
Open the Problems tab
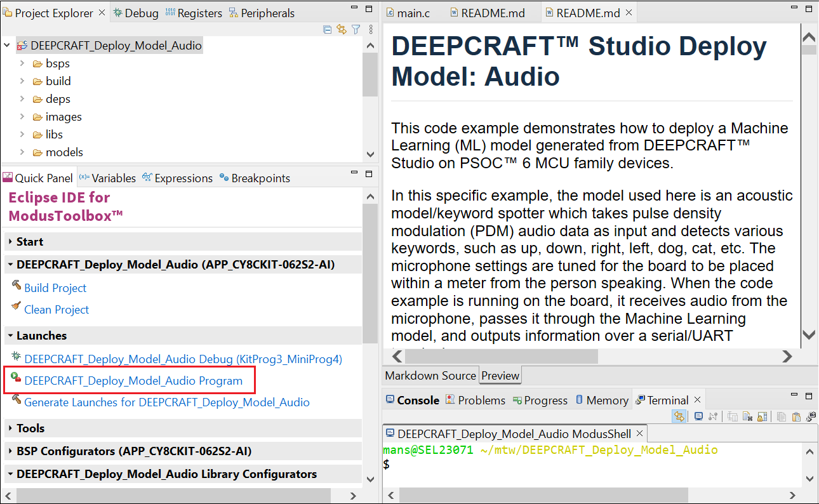click(x=476, y=401)
